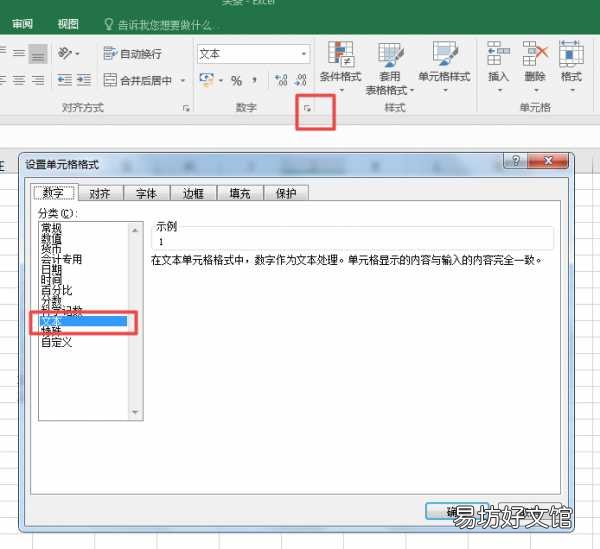Image resolution: width=600 pixels, height=549 pixels.
Task: Expand the arrow under 单元格样式
Action: click(445, 90)
